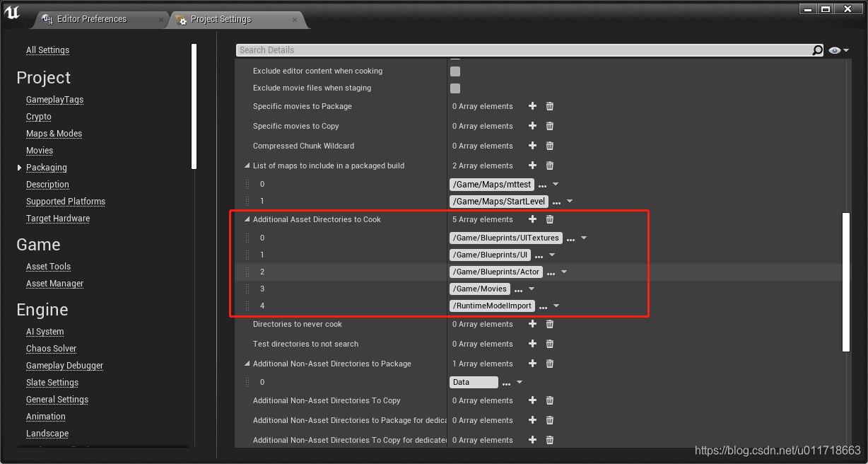Close the Editor Preferences tab
The height and width of the screenshot is (464, 868).
(161, 20)
